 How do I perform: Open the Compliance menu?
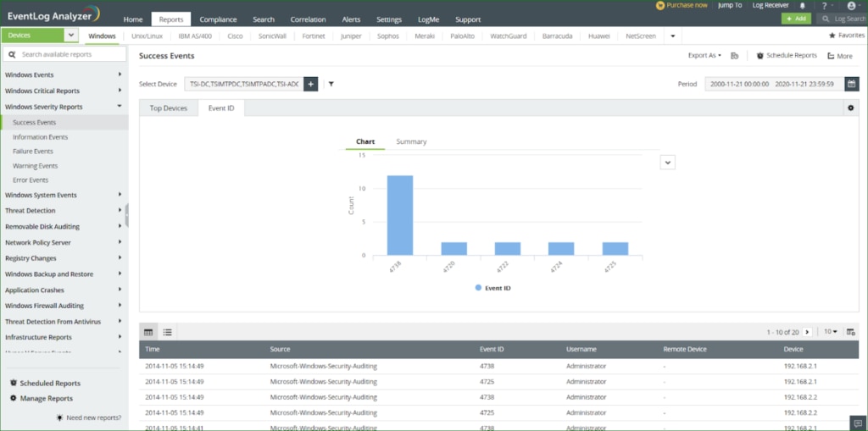tap(218, 19)
